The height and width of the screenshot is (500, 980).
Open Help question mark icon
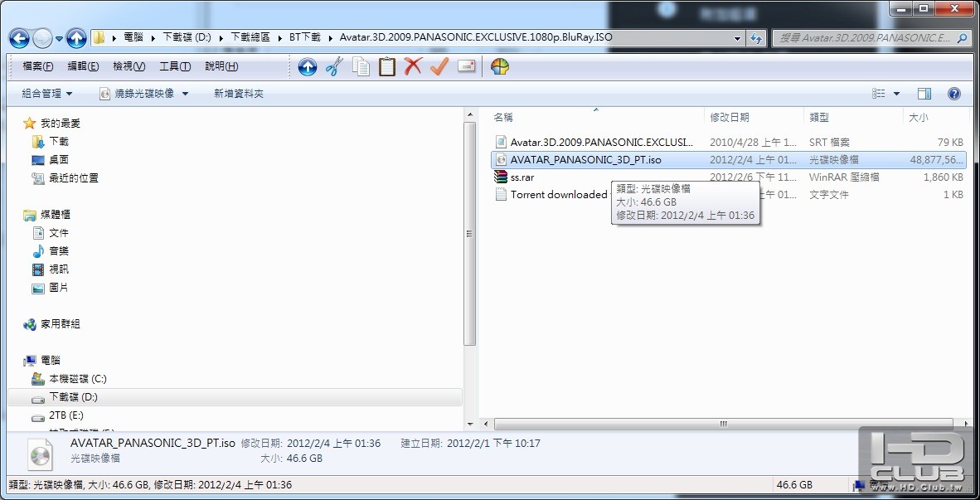[x=953, y=94]
